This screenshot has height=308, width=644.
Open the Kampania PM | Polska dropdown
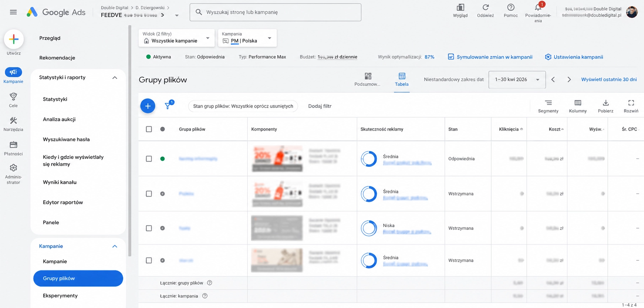pos(247,38)
